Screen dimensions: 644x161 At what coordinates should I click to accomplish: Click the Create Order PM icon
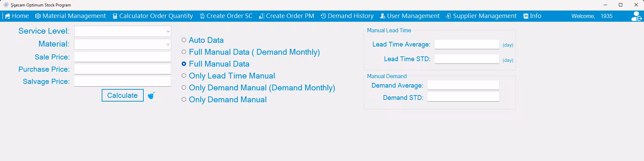point(262,16)
